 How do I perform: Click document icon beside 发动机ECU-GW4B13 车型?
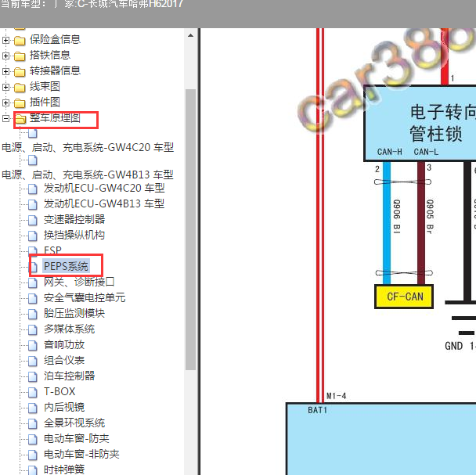click(x=33, y=204)
